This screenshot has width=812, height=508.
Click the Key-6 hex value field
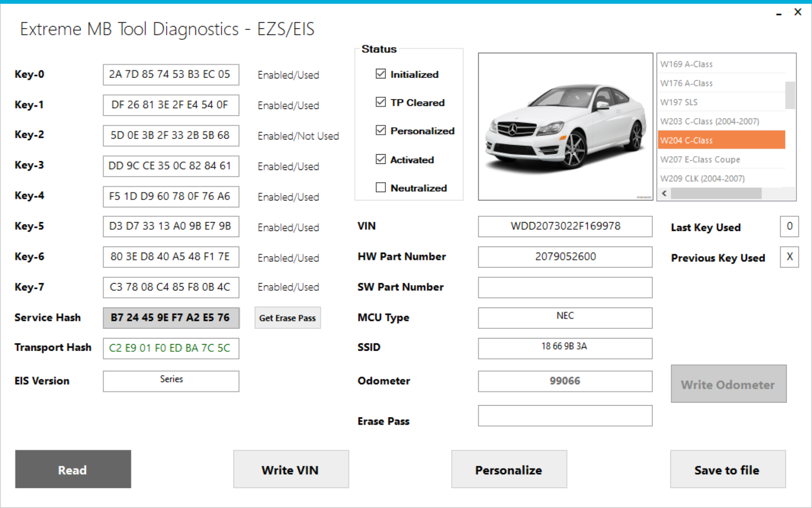[x=171, y=257]
